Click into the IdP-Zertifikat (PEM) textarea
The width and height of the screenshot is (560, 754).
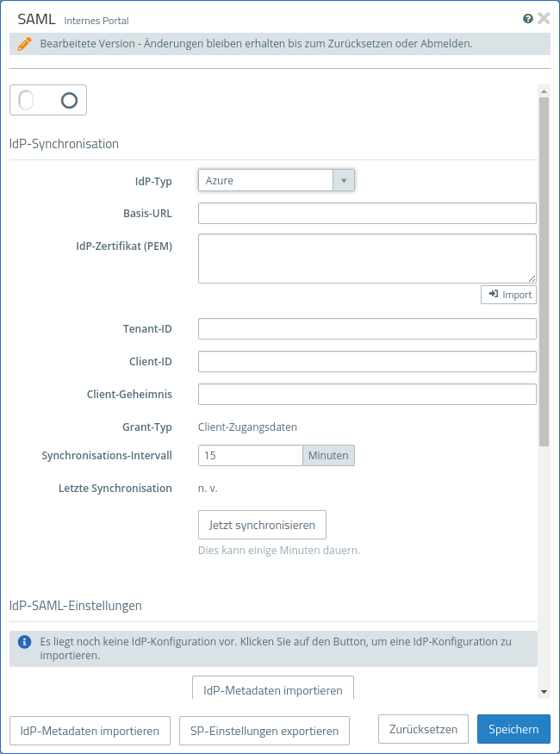[x=367, y=258]
